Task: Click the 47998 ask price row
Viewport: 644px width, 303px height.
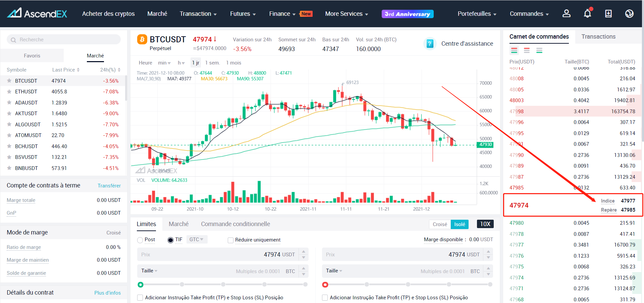Action: point(572,111)
